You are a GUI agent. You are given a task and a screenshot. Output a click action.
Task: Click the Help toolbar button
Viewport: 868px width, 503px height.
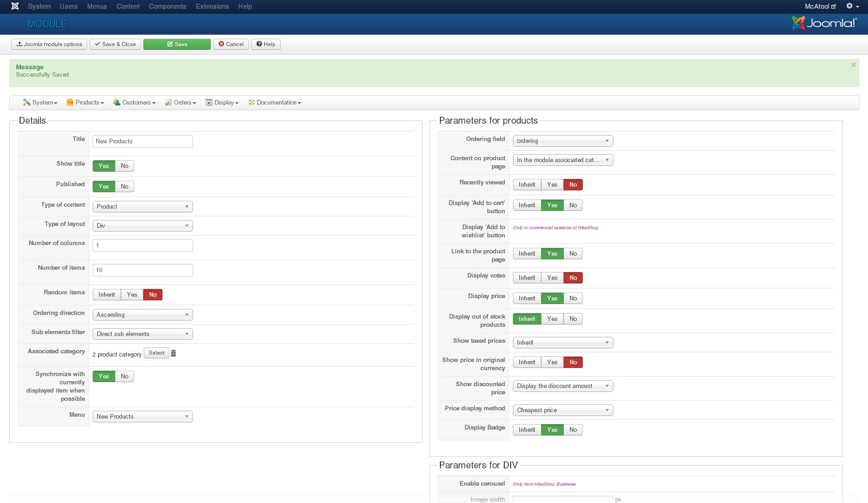(266, 44)
